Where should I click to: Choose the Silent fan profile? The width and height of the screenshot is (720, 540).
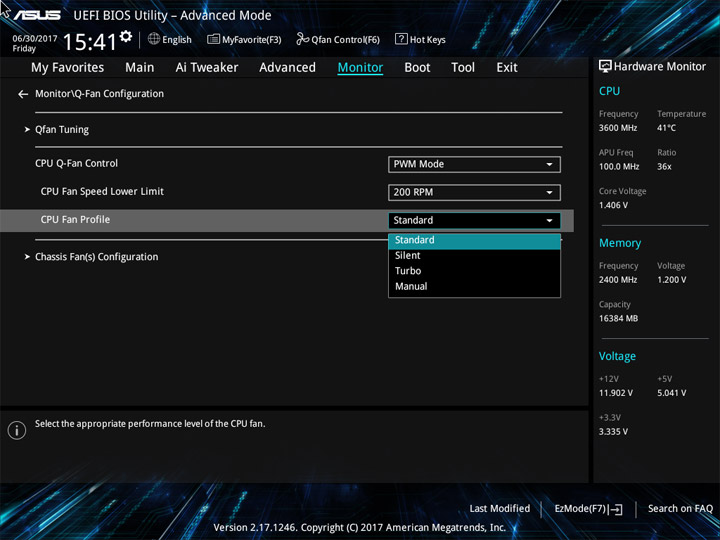tap(474, 256)
